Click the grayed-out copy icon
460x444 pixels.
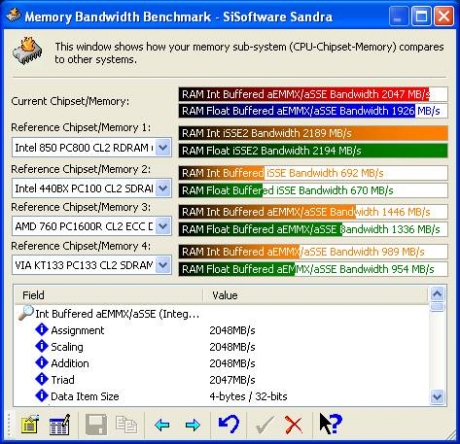click(126, 425)
